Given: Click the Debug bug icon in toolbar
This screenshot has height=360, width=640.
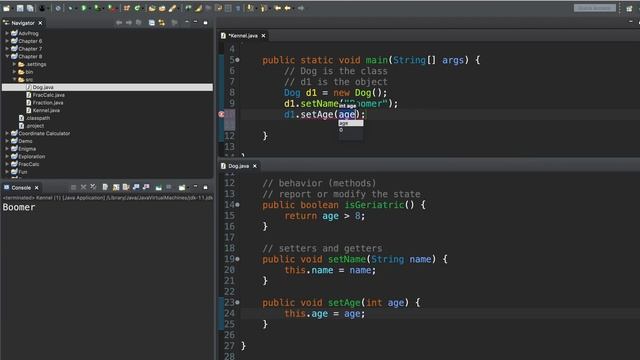Looking at the screenshot, I should [x=70, y=8].
